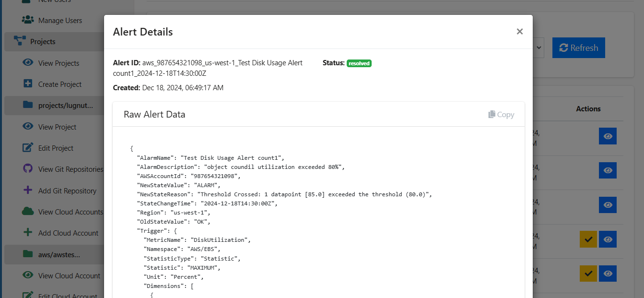The image size is (644, 298).
Task: Click the "Unit": "Percent" line
Action: point(174,277)
